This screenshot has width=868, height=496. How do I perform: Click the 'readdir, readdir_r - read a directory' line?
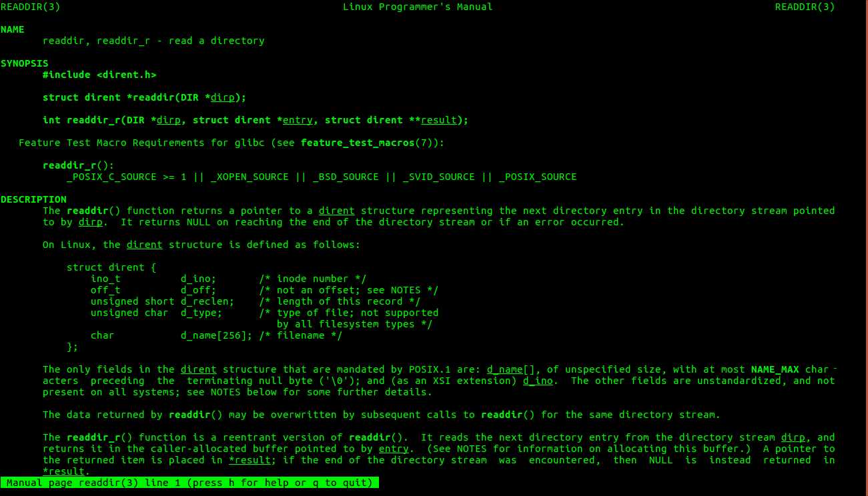coord(153,41)
